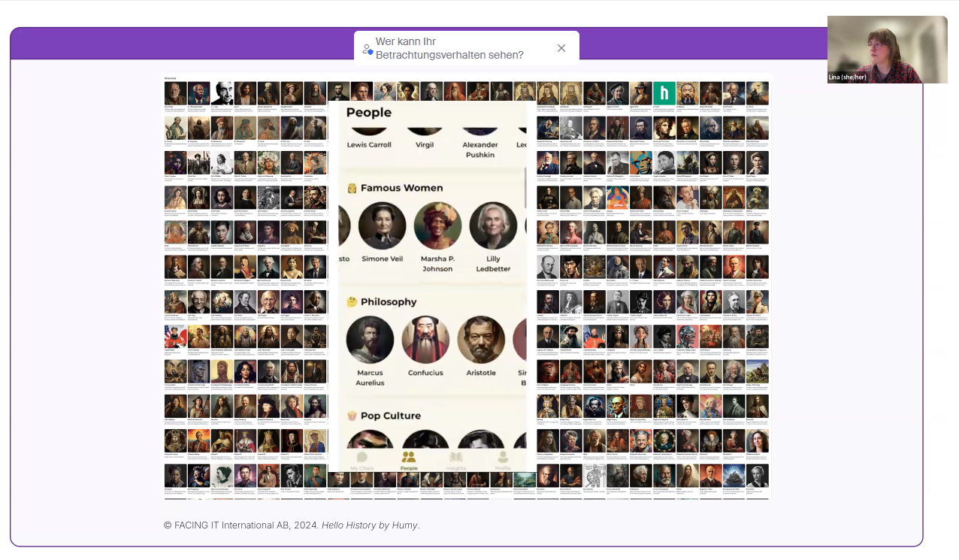Screen dimensions: 959x560
Task: Click Lina's video thumbnail
Action: click(x=887, y=50)
